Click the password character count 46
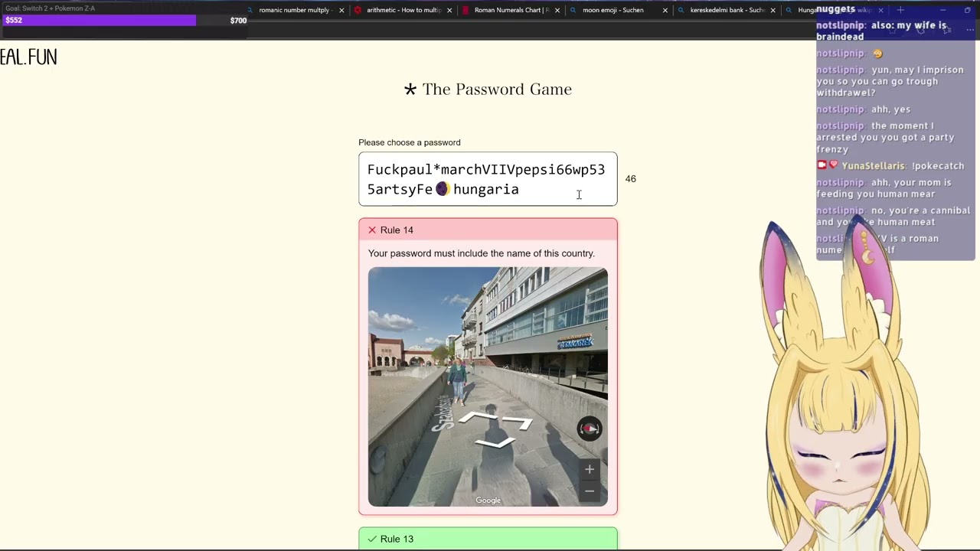980x551 pixels. 630,179
